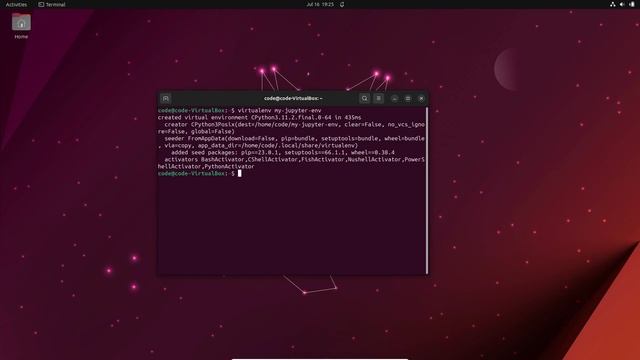Image resolution: width=640 pixels, height=360 pixels.
Task: Click the 'added seed packages' output line
Action: click(x=283, y=153)
